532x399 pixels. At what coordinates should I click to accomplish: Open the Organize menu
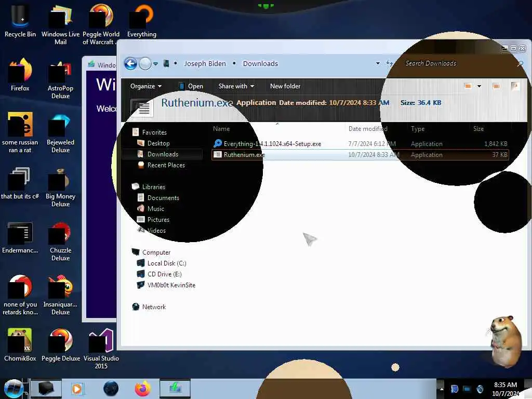(145, 86)
